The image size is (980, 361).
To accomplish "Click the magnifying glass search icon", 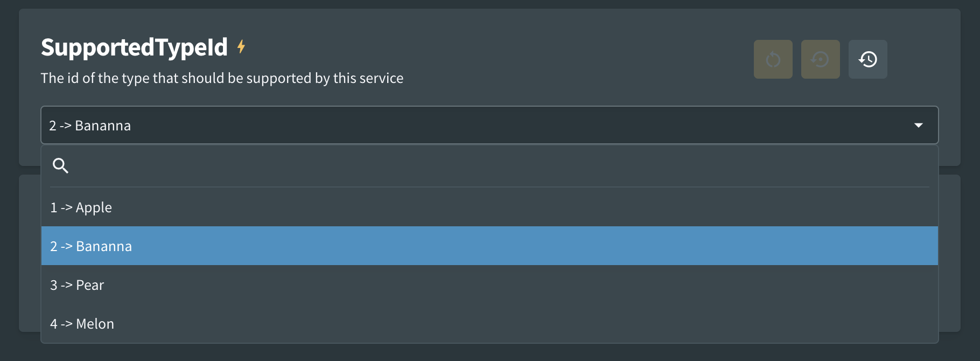I will click(60, 165).
